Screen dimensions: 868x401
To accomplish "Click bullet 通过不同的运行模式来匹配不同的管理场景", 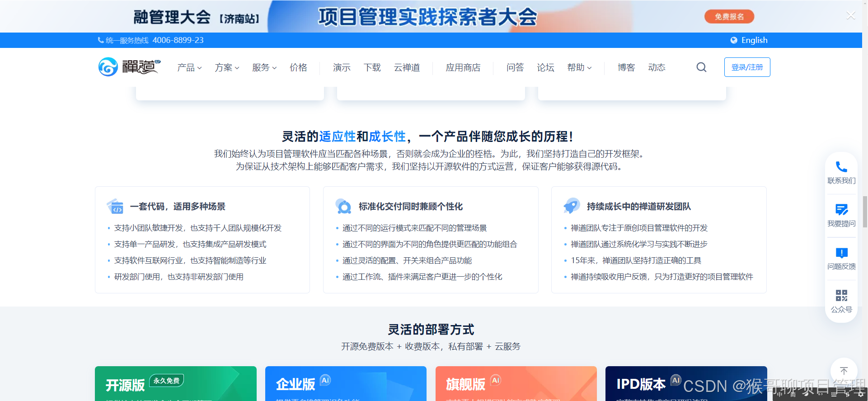I will click(x=414, y=228).
